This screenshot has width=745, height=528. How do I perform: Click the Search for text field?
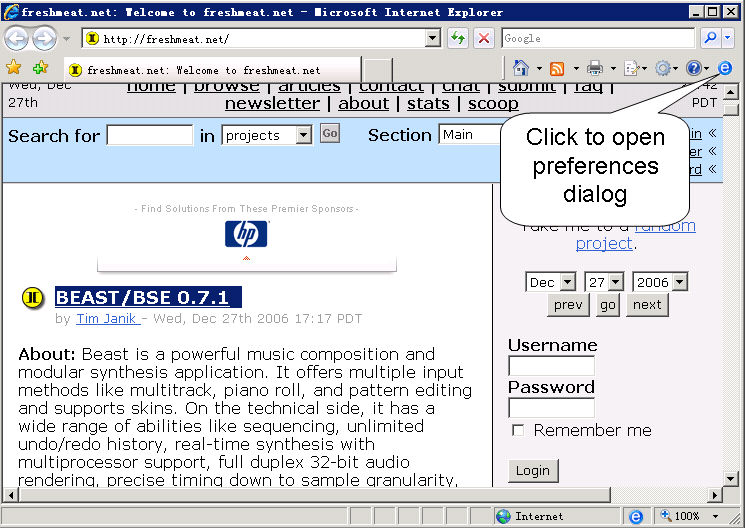tap(150, 135)
